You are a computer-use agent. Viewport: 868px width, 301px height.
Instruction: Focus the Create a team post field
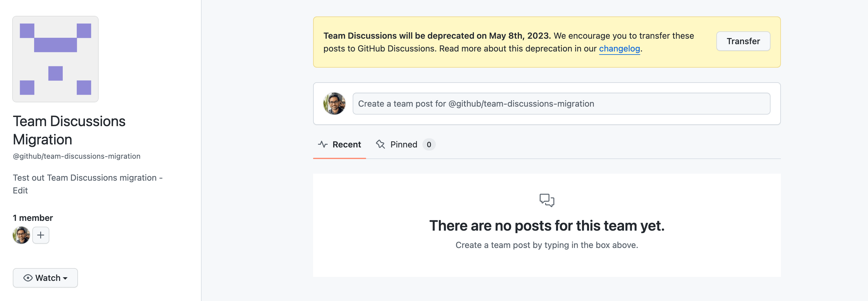561,104
